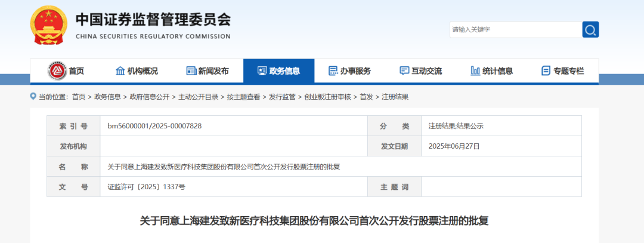Follow the 首发 breadcrumb link
Viewport: 644px width, 243px height.
tap(366, 97)
